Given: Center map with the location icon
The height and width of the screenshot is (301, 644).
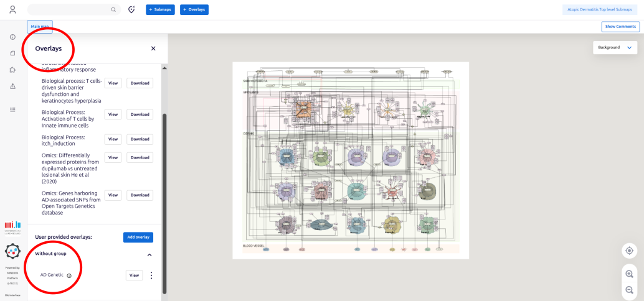Looking at the screenshot, I should click(x=629, y=251).
